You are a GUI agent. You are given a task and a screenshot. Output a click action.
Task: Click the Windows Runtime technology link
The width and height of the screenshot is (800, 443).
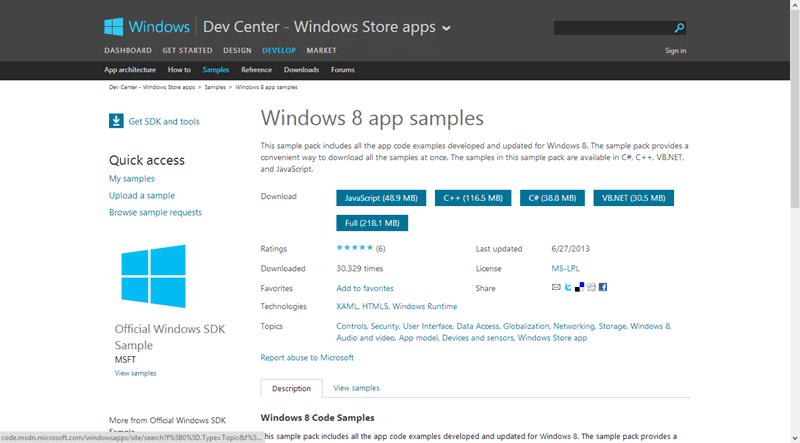pyautogui.click(x=424, y=306)
